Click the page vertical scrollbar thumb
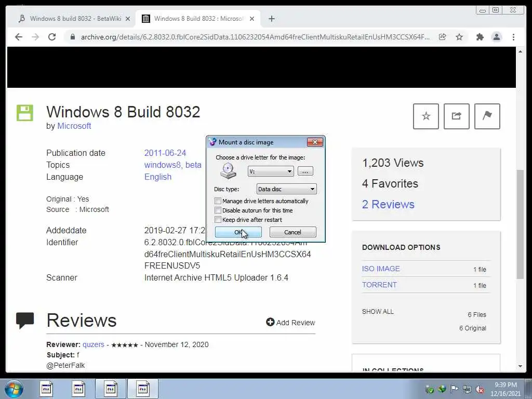The image size is (532, 399). [520, 224]
